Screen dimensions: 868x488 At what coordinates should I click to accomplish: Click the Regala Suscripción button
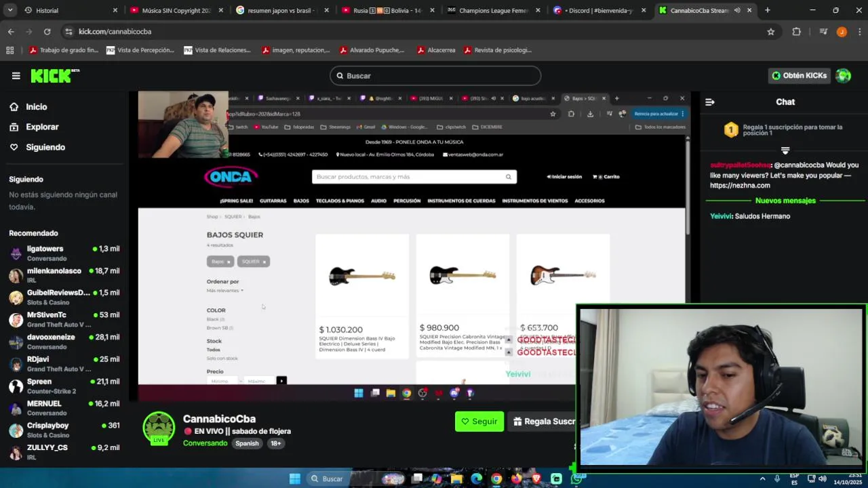point(542,422)
